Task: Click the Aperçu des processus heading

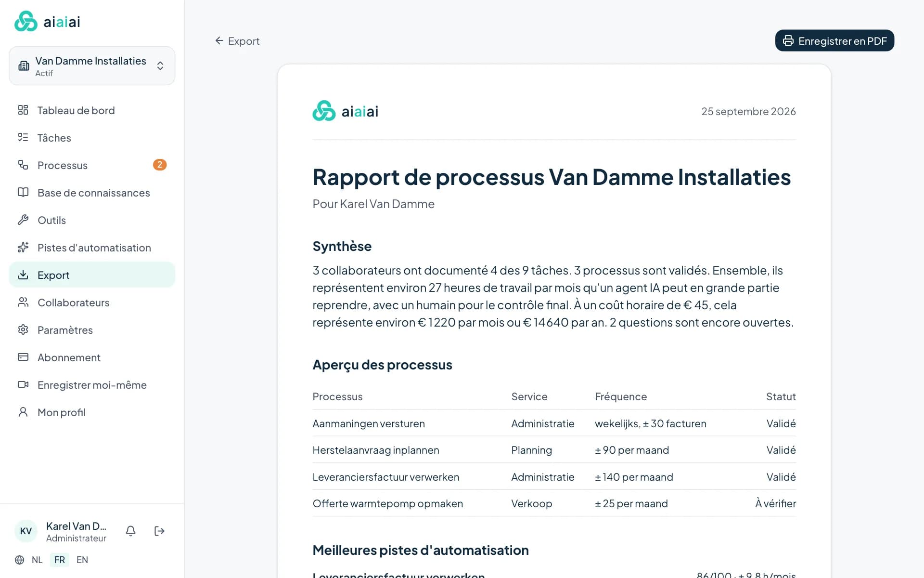Action: click(383, 365)
